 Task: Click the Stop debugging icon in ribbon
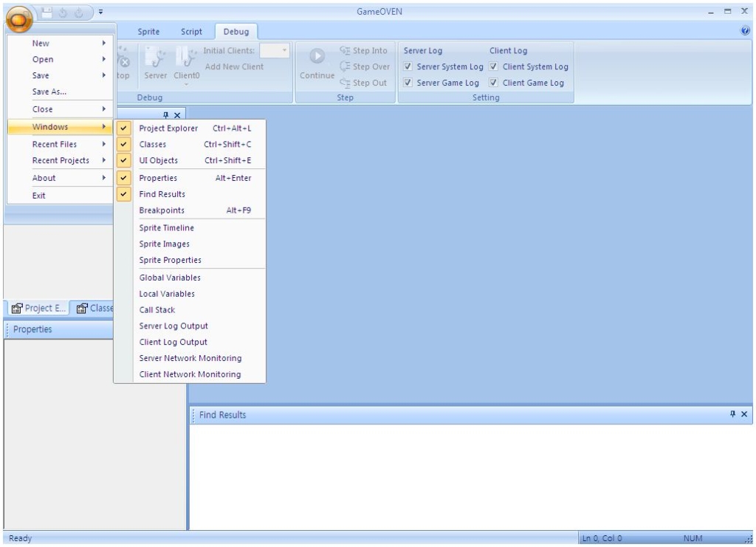pyautogui.click(x=123, y=61)
